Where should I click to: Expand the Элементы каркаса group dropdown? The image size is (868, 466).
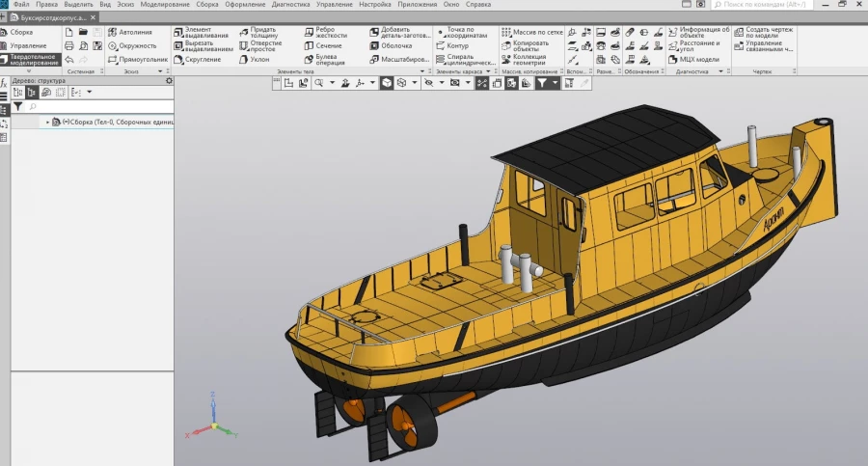(488, 71)
